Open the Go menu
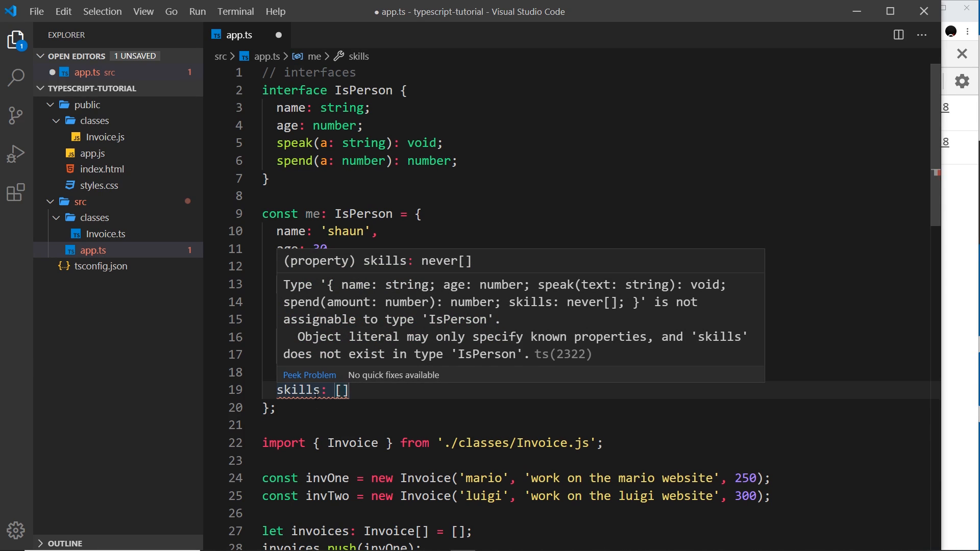This screenshot has width=980, height=551. (171, 11)
